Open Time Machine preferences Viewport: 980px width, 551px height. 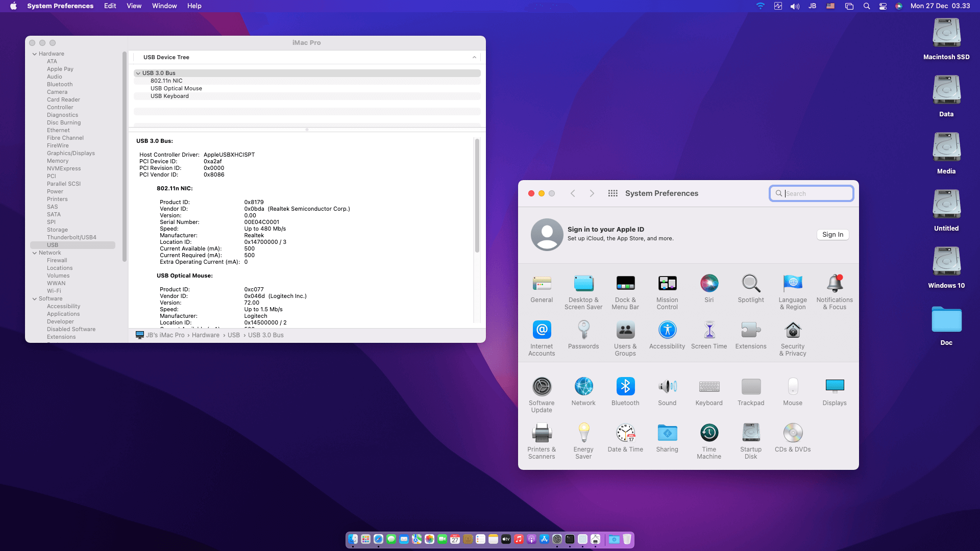coord(709,441)
